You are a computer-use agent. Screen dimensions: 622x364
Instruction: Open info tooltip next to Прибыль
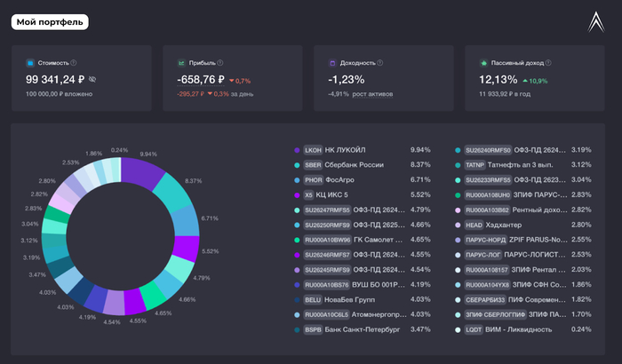(219, 64)
